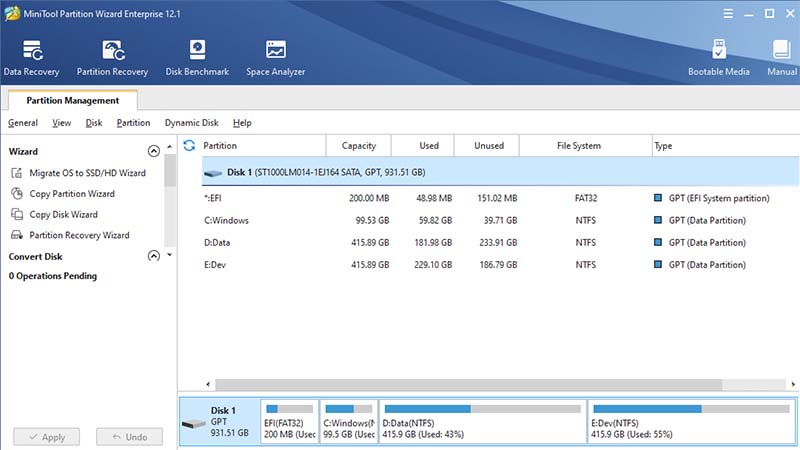Image resolution: width=800 pixels, height=450 pixels.
Task: Open the Manual
Action: point(782,58)
